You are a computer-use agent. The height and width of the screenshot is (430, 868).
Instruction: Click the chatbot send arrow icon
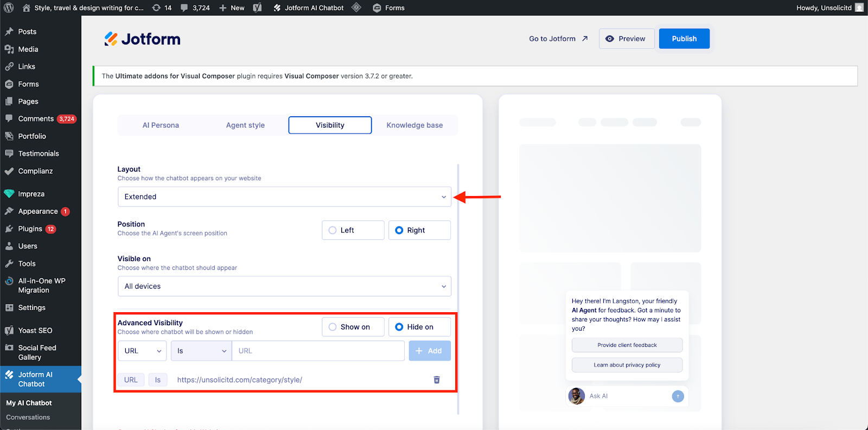pyautogui.click(x=678, y=396)
